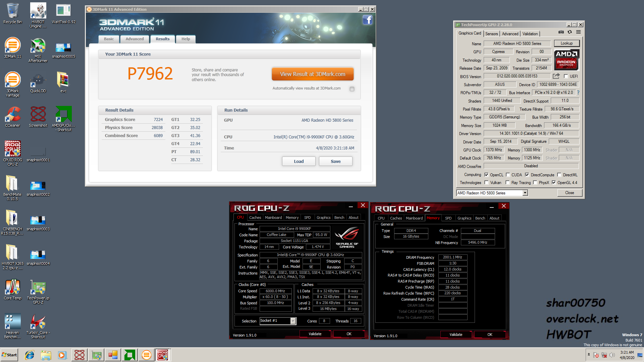Screen dimensions: 644x362
Task: Open CINEBENCH R15 folder icon
Action: [x=12, y=223]
